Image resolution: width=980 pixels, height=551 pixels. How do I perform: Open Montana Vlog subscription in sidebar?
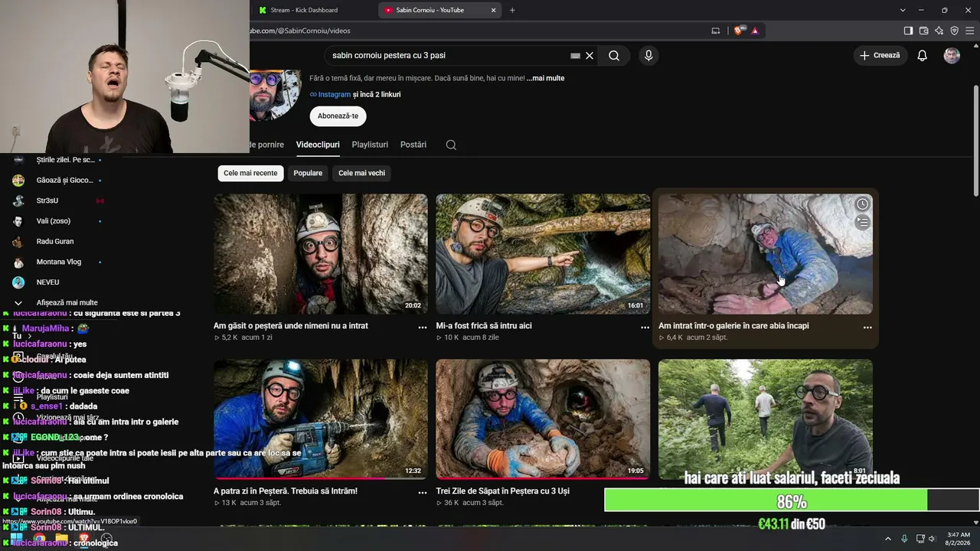(58, 262)
